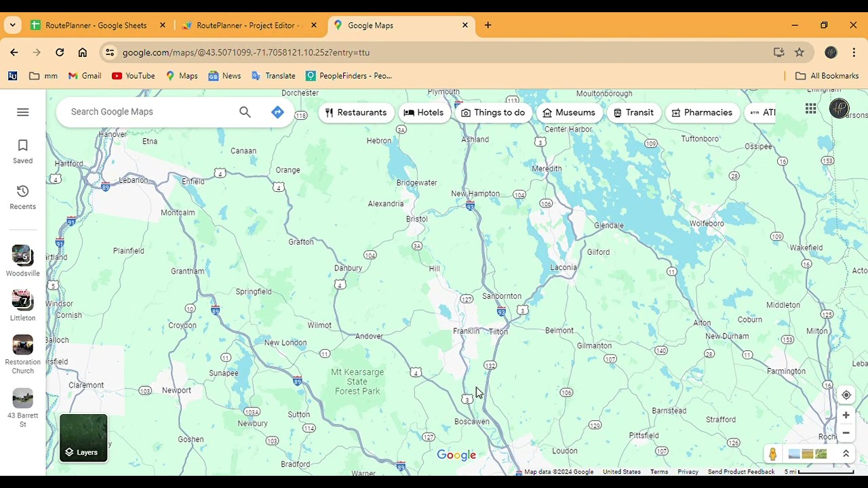Show your location on the map

pos(846,395)
